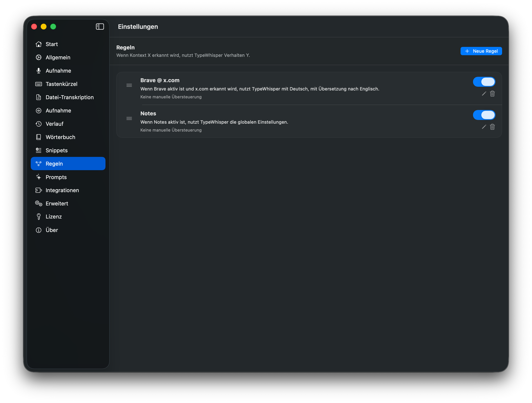Click the clock icon beside Verlauf
532x403 pixels.
tap(38, 124)
